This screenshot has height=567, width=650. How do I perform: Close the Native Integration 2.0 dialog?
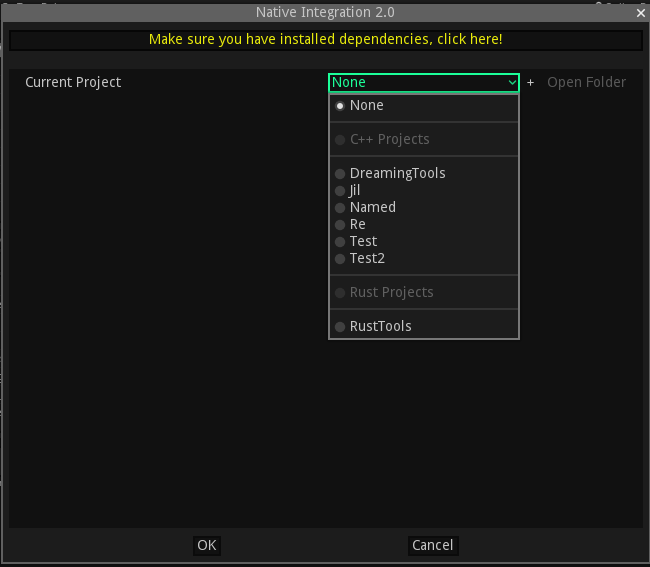(x=640, y=13)
